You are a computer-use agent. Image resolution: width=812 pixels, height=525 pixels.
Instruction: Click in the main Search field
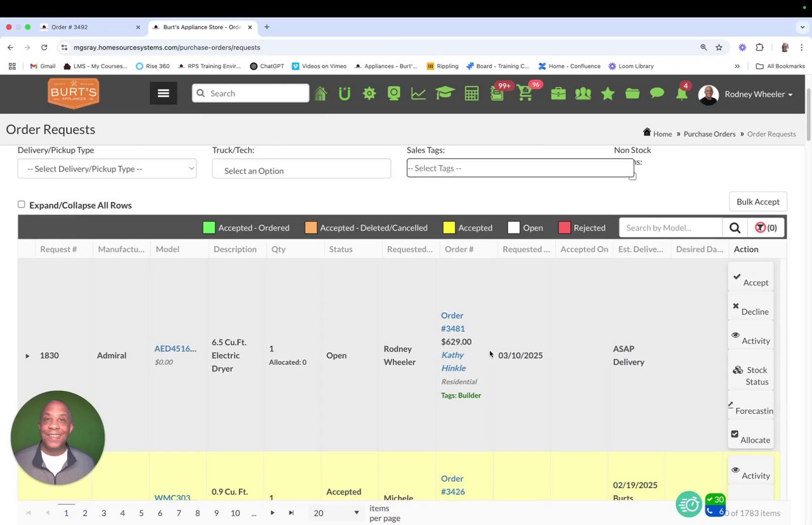tap(251, 93)
